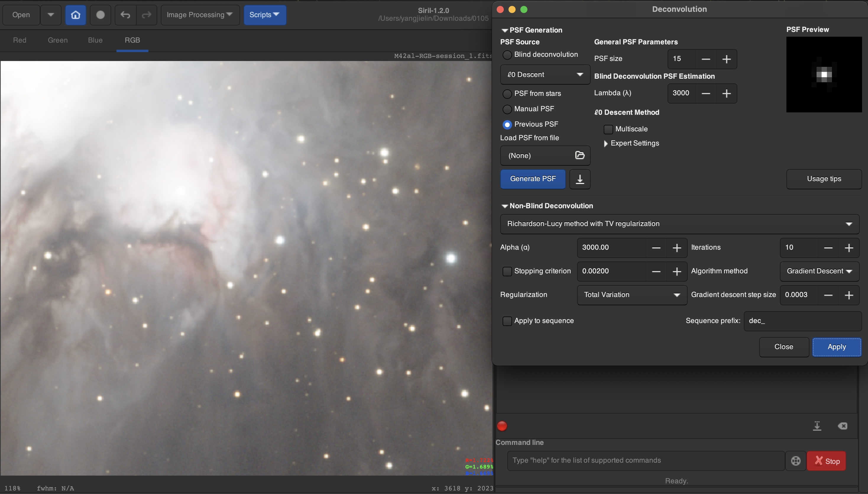Click the Generate PSF button
Viewport: 868px width, 494px height.
click(x=533, y=179)
